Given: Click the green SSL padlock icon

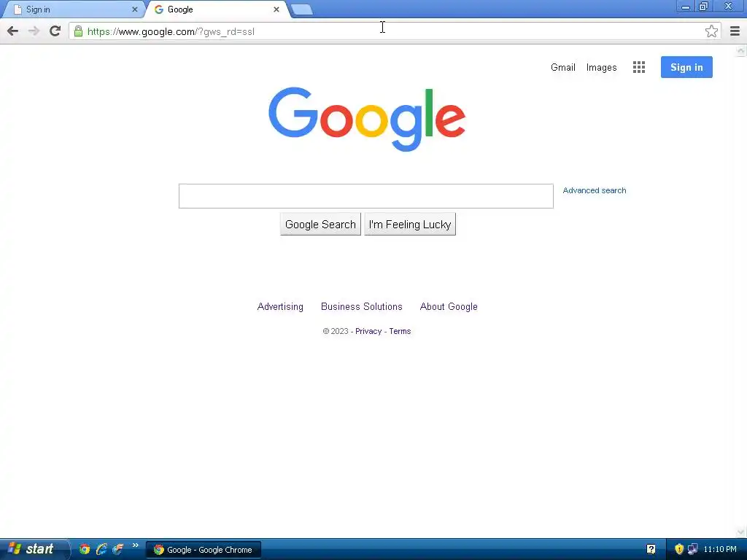Looking at the screenshot, I should [79, 31].
